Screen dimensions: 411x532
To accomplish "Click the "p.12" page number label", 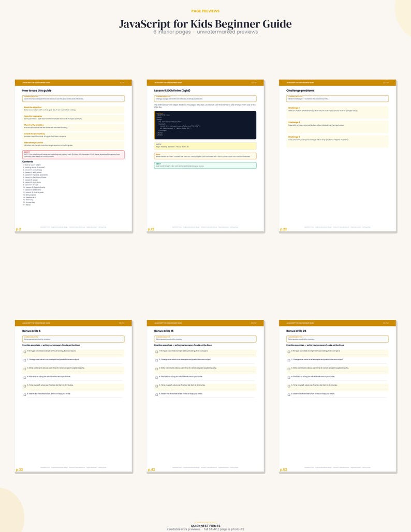I will (151, 229).
